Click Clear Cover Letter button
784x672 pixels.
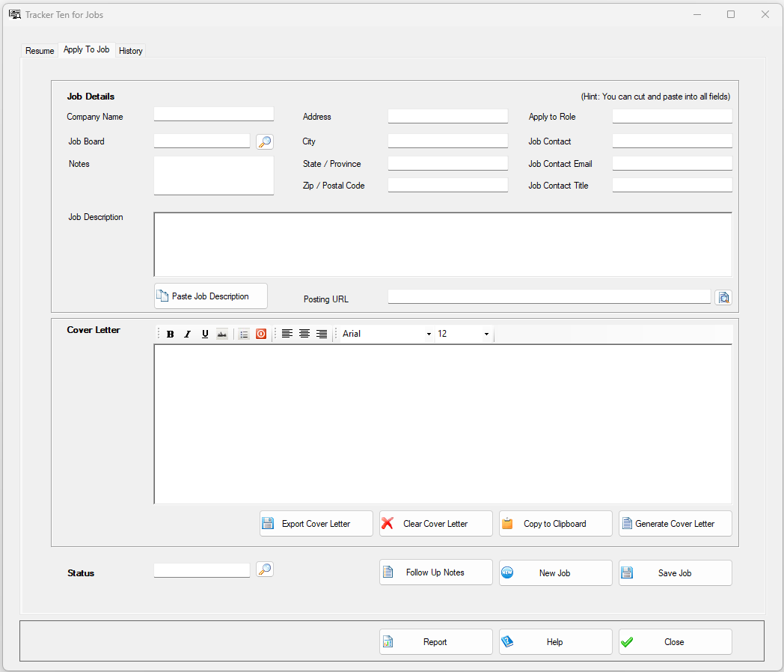click(x=435, y=524)
